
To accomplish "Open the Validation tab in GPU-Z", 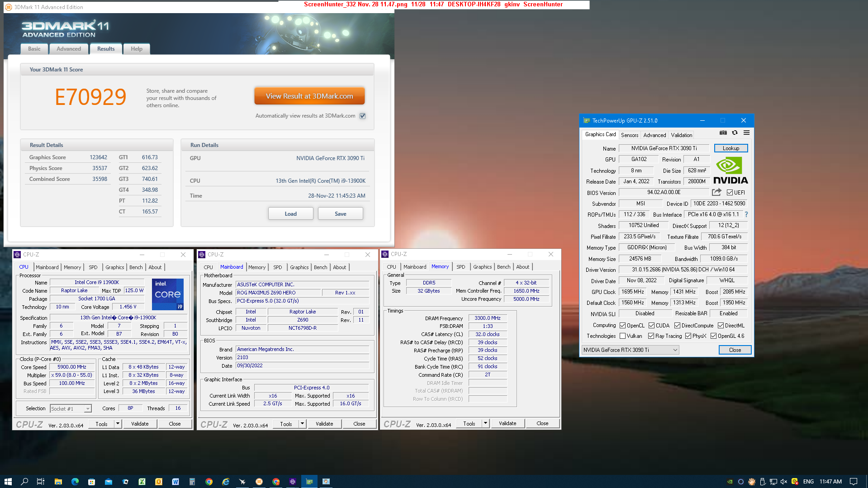I will (681, 135).
